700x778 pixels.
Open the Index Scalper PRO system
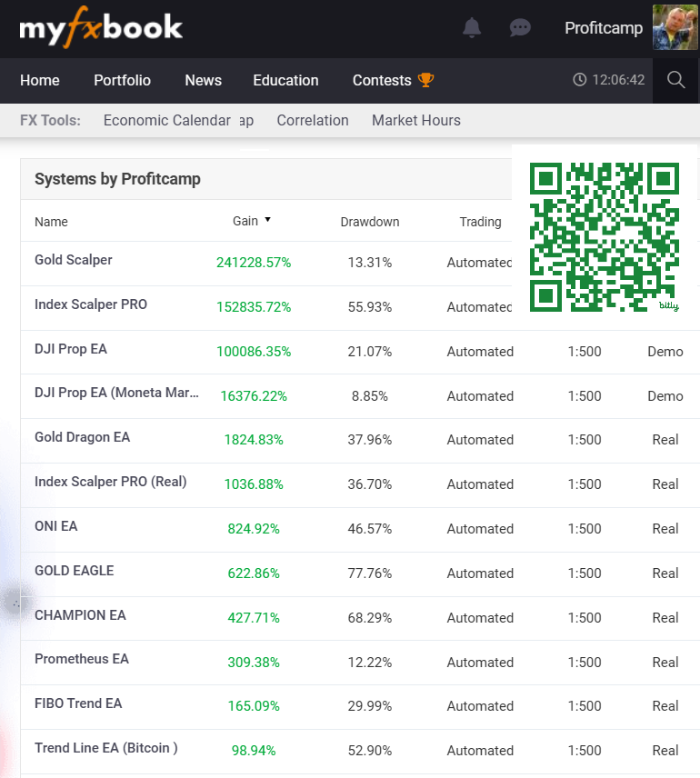click(91, 304)
